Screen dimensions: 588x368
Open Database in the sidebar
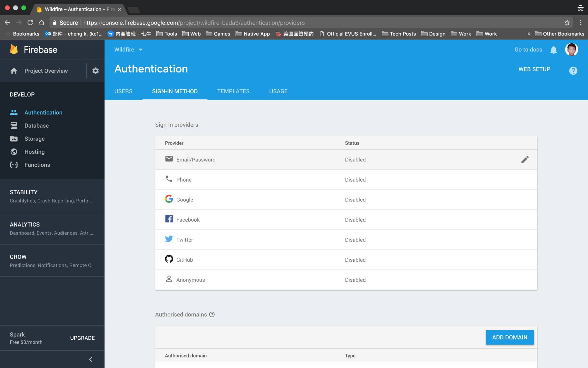pyautogui.click(x=36, y=126)
